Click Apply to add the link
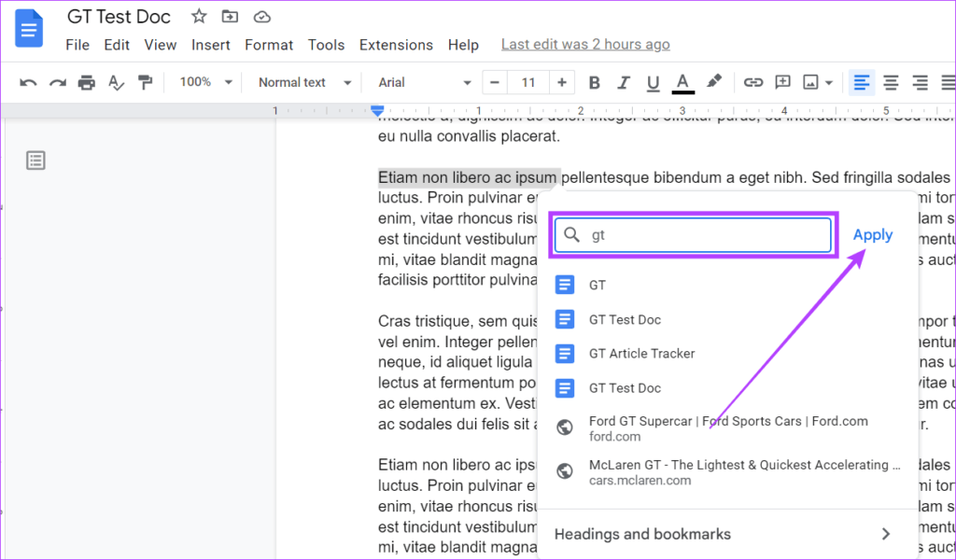The image size is (956, 560). [x=872, y=235]
